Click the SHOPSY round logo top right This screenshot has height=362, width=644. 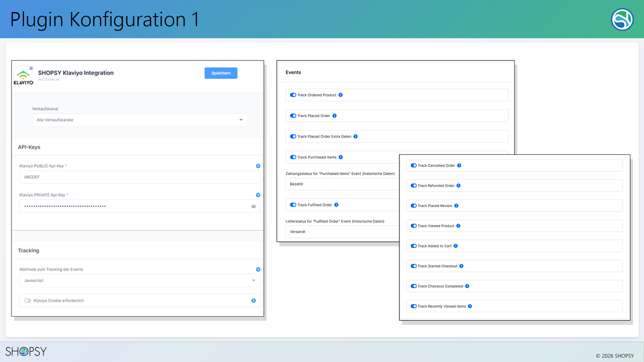click(x=622, y=19)
